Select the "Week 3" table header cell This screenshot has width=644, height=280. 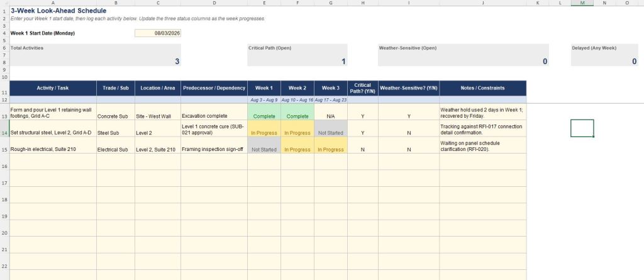click(331, 88)
